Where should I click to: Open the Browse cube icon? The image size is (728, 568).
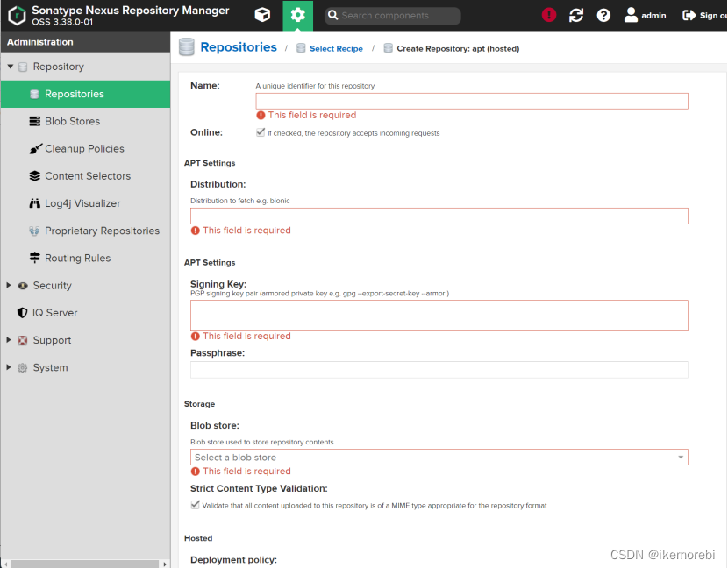262,15
